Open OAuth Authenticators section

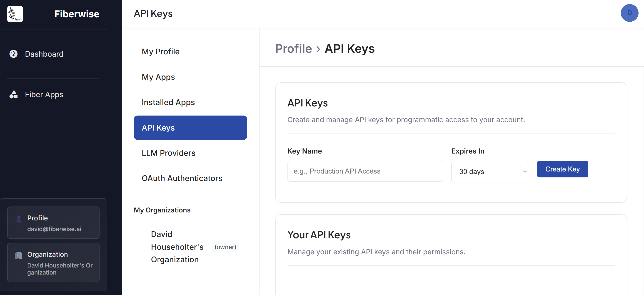point(182,178)
